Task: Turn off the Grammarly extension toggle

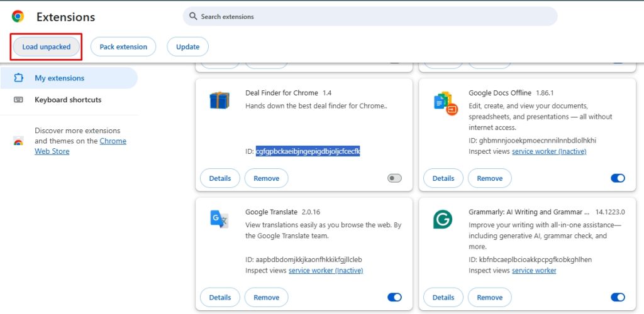Action: [618, 297]
